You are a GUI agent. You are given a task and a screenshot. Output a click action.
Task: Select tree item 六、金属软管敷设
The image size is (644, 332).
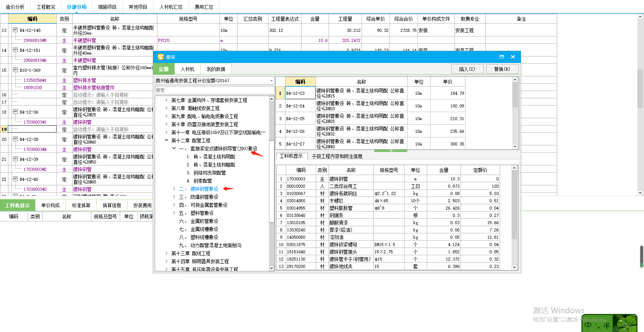(198, 221)
